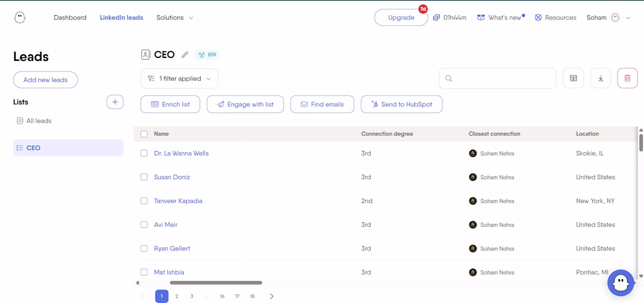This screenshot has width=644, height=303.
Task: Click Send to HubSpot button
Action: tap(402, 104)
